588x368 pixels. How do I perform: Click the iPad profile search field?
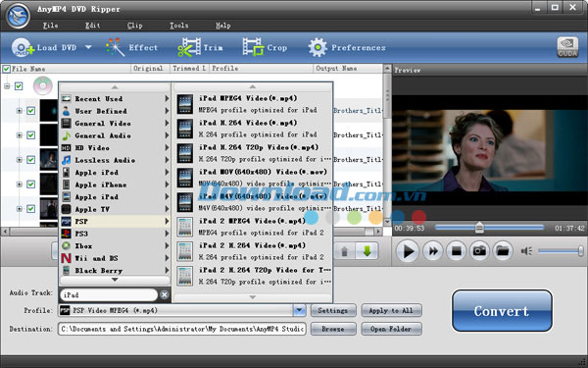click(x=109, y=294)
